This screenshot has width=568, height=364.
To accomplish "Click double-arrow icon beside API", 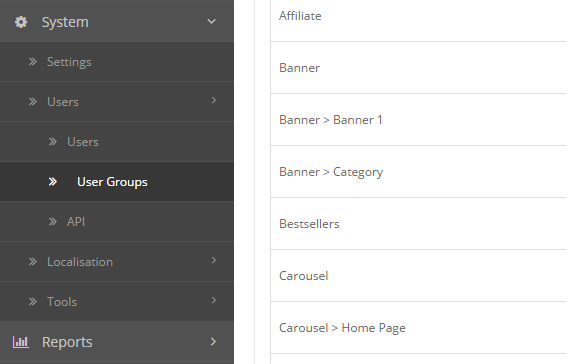I will 53,221.
